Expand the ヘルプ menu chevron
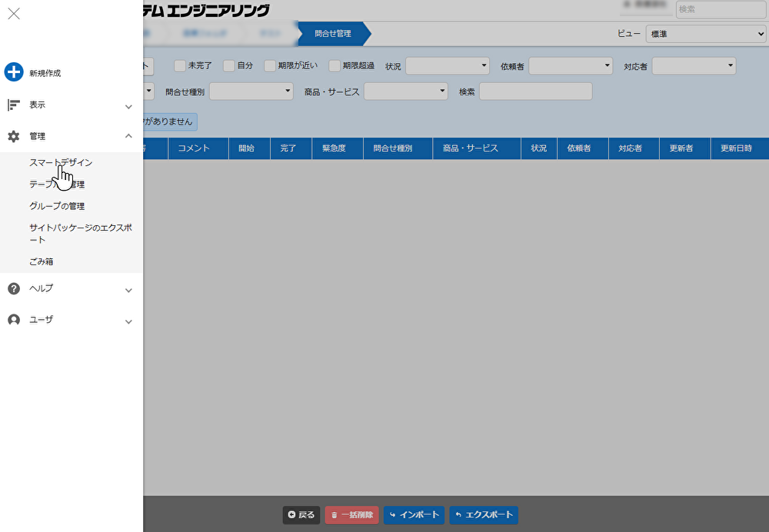769x532 pixels. click(x=128, y=290)
